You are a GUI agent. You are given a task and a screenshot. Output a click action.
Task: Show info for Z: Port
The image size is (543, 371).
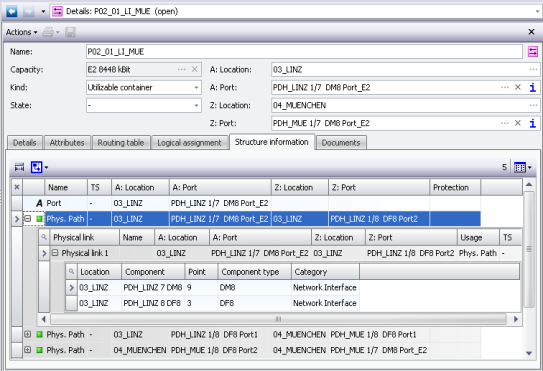click(x=533, y=123)
